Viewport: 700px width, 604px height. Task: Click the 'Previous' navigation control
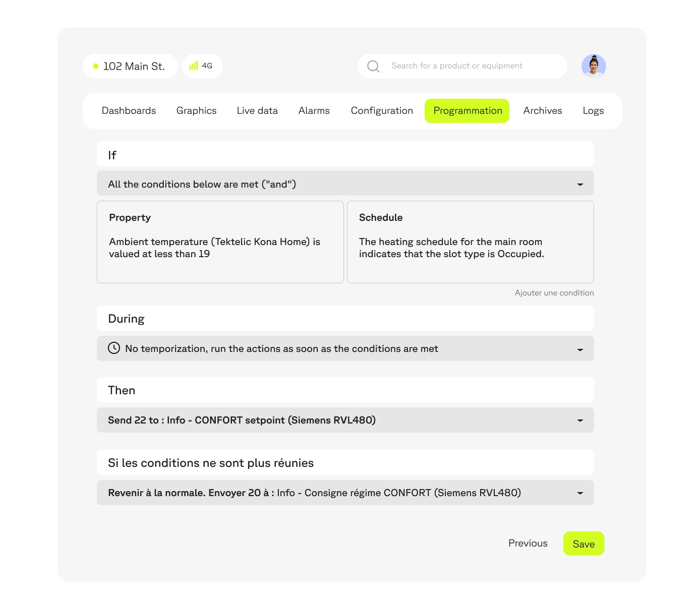pyautogui.click(x=528, y=543)
